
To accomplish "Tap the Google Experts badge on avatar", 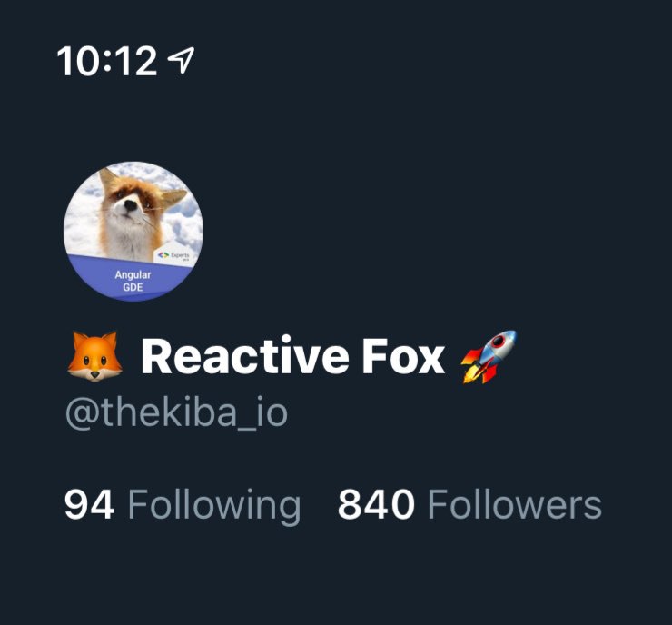I will pos(173,255).
